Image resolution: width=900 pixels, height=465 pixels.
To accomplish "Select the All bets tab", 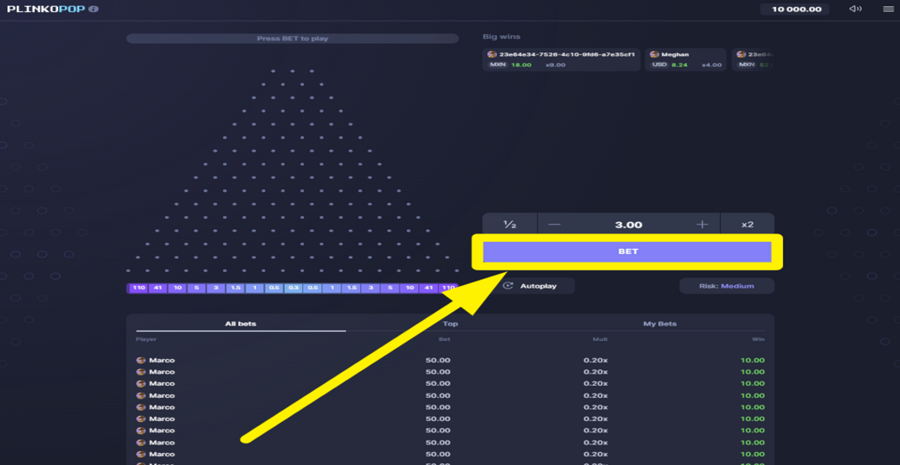I will tap(240, 324).
